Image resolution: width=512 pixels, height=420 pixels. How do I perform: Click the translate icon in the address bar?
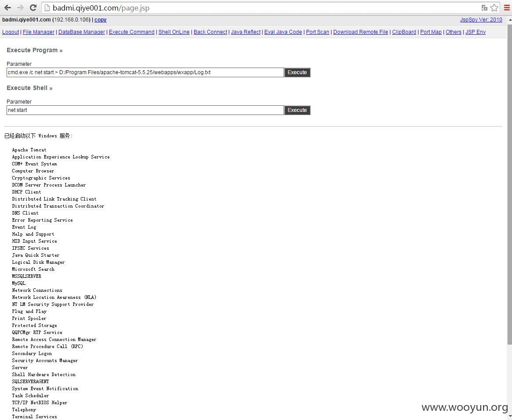(484, 8)
